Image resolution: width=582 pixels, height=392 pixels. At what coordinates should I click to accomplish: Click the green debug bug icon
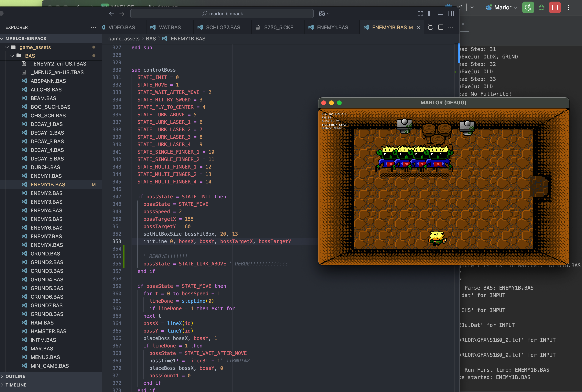[542, 7]
